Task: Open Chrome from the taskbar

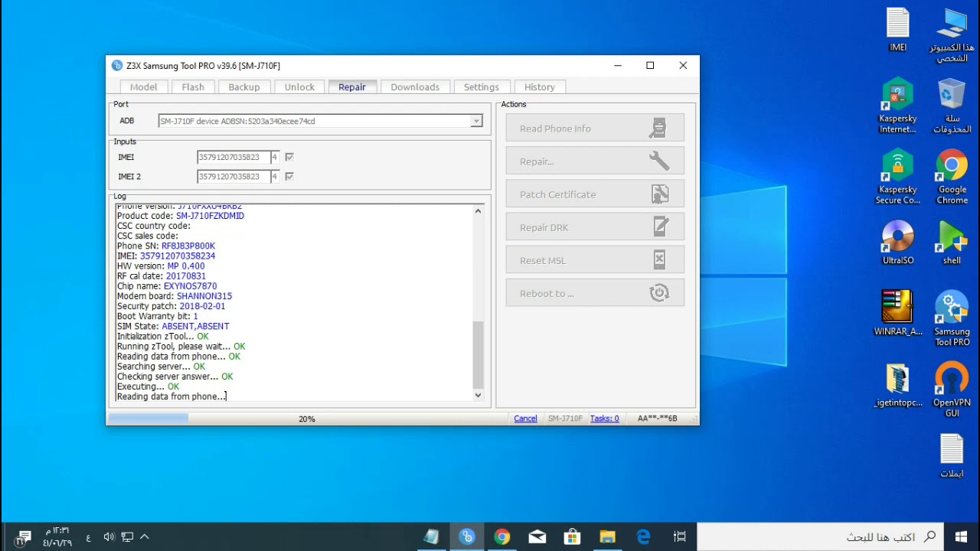Action: 501,536
